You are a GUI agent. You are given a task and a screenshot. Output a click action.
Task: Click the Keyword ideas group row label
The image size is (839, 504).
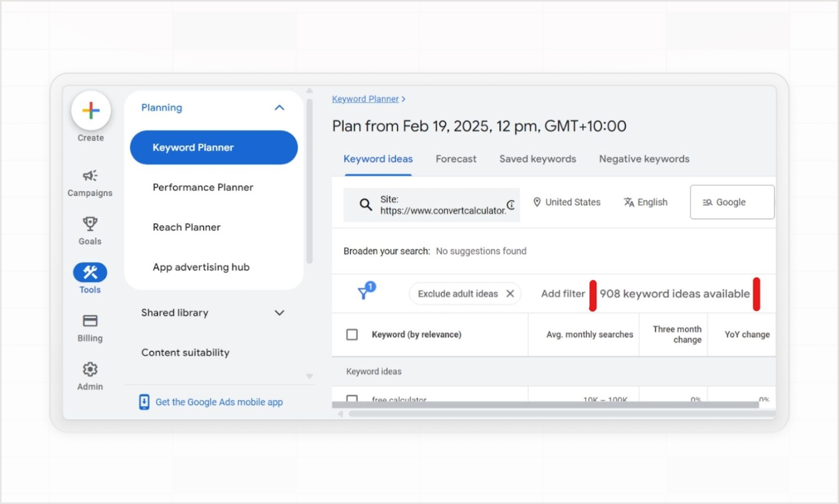373,371
